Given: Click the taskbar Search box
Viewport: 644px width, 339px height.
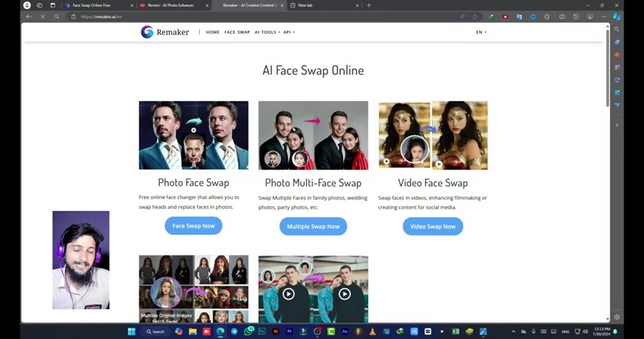Looking at the screenshot, I should 155,331.
